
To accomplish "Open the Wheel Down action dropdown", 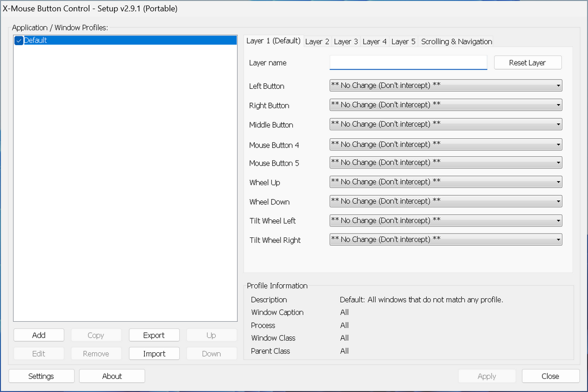I will 445,201.
